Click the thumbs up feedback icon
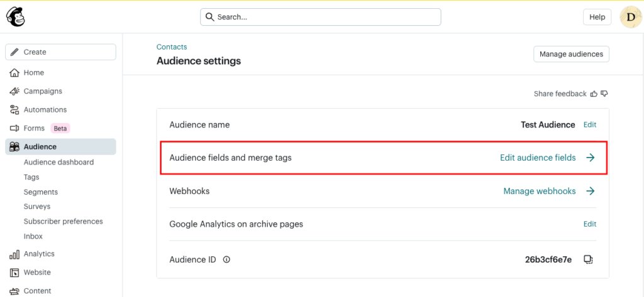Screen dimensions: 644x297 594,94
